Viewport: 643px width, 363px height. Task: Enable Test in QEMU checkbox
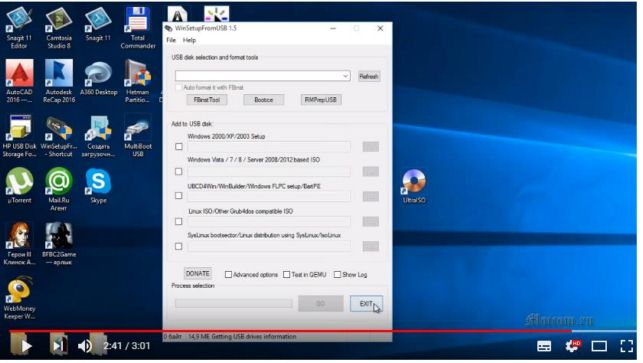coord(287,274)
